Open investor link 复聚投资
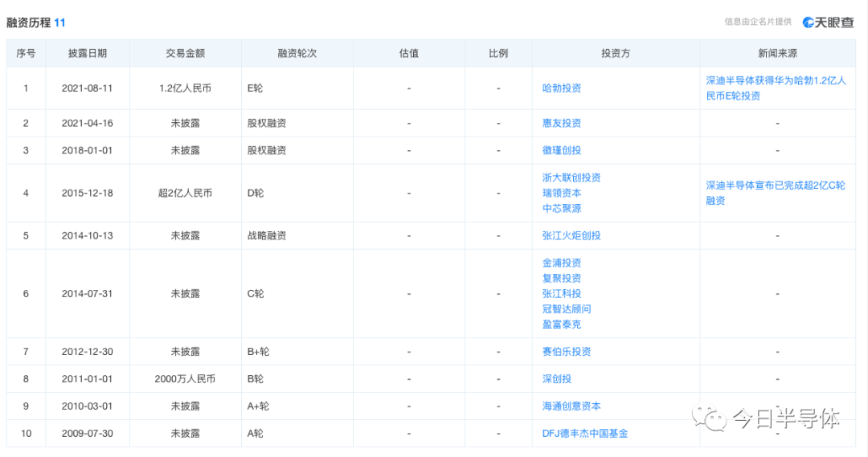Viewport: 868px width, 457px height. pos(561,278)
